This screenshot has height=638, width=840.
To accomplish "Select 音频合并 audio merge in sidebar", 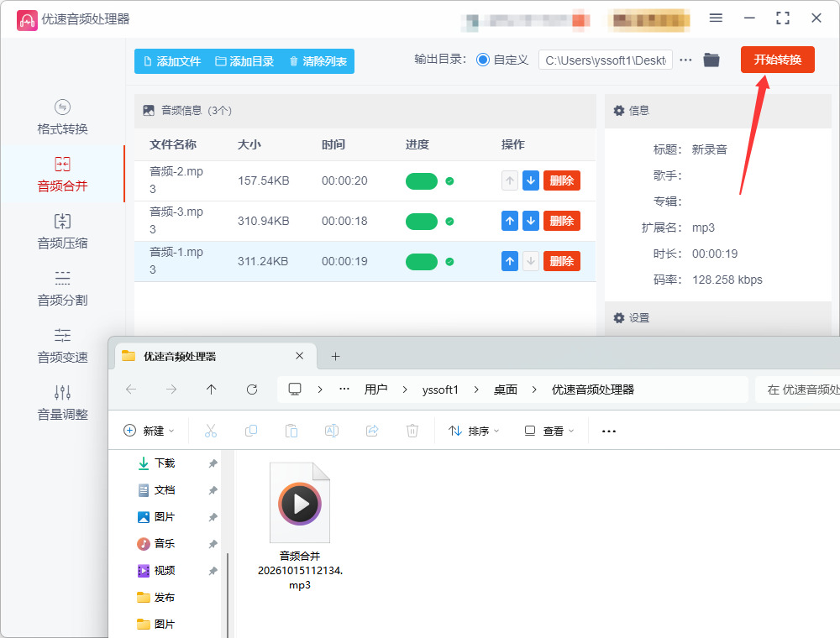I will pos(62,175).
